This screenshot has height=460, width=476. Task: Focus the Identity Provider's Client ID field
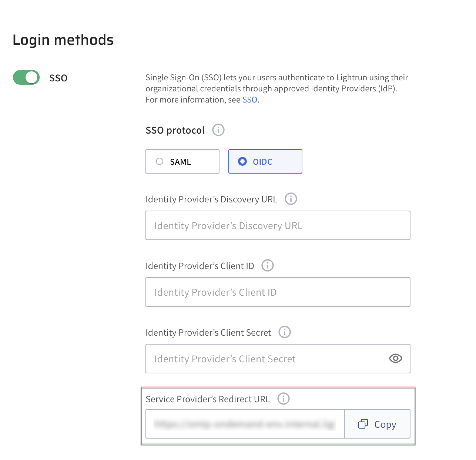(278, 292)
